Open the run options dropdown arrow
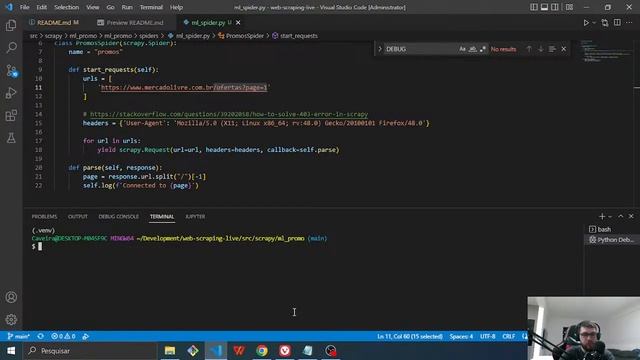The width and height of the screenshot is (640, 360). [x=594, y=23]
